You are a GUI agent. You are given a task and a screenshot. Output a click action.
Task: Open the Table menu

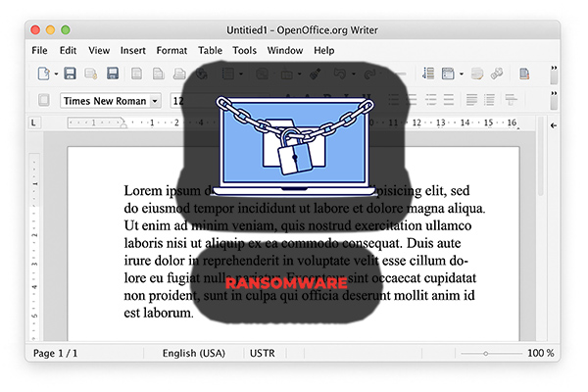point(210,50)
